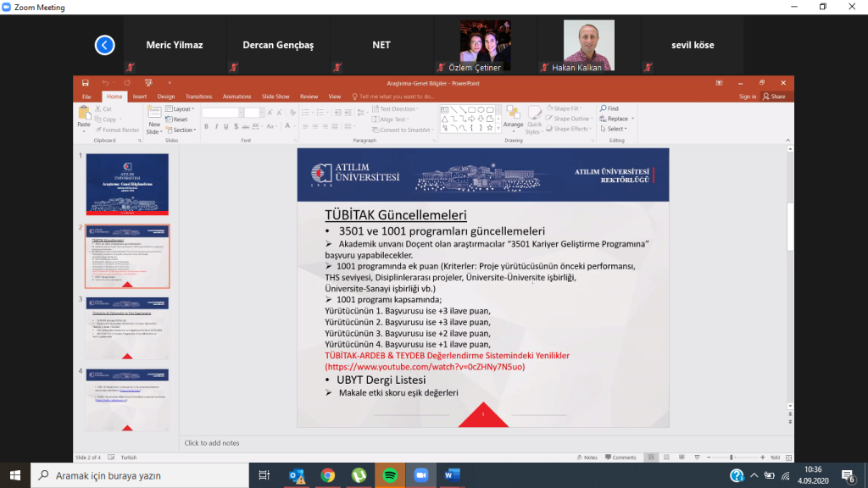
Task: Switch to the Insert ribbon tab
Action: [140, 97]
